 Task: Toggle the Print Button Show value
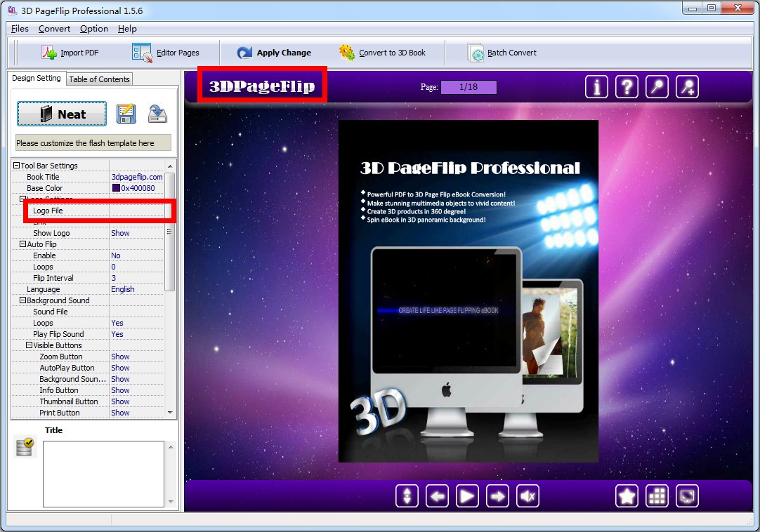pos(137,412)
